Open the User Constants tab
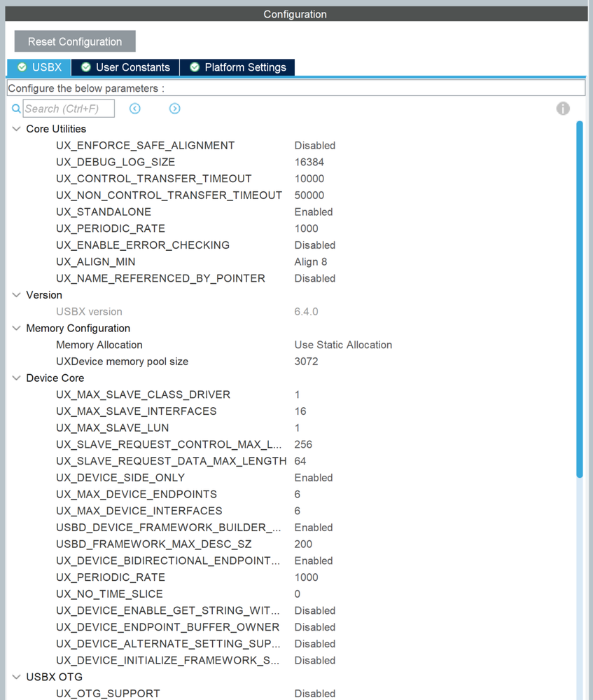 (125, 67)
